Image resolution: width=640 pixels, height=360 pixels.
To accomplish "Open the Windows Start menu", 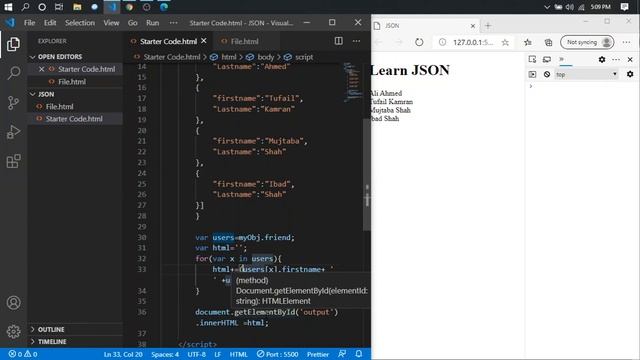I will (x=8, y=7).
